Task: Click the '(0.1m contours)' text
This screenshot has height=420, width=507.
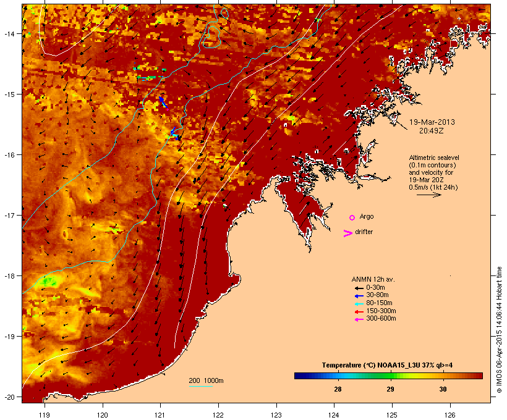Action: [432, 165]
